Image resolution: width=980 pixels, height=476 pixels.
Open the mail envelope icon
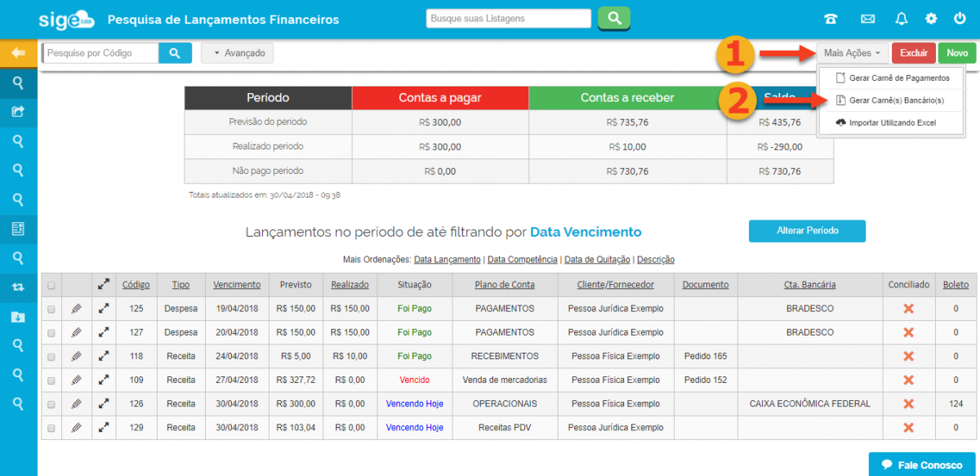(868, 19)
